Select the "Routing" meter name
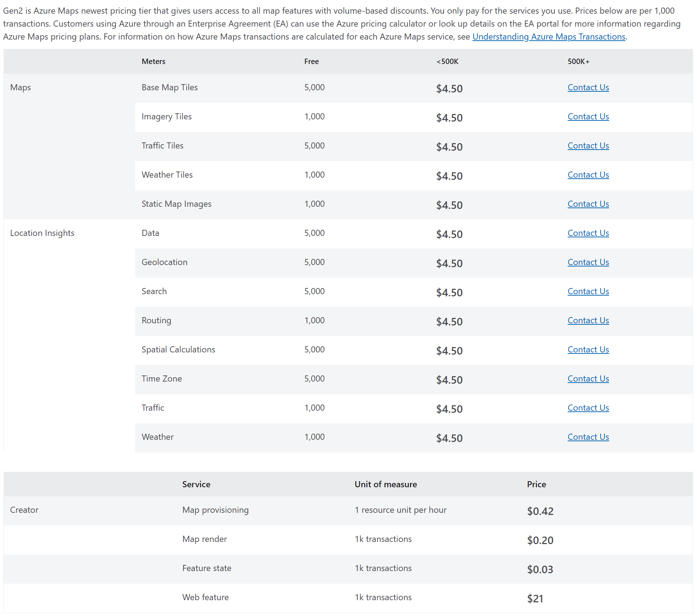 [x=156, y=320]
